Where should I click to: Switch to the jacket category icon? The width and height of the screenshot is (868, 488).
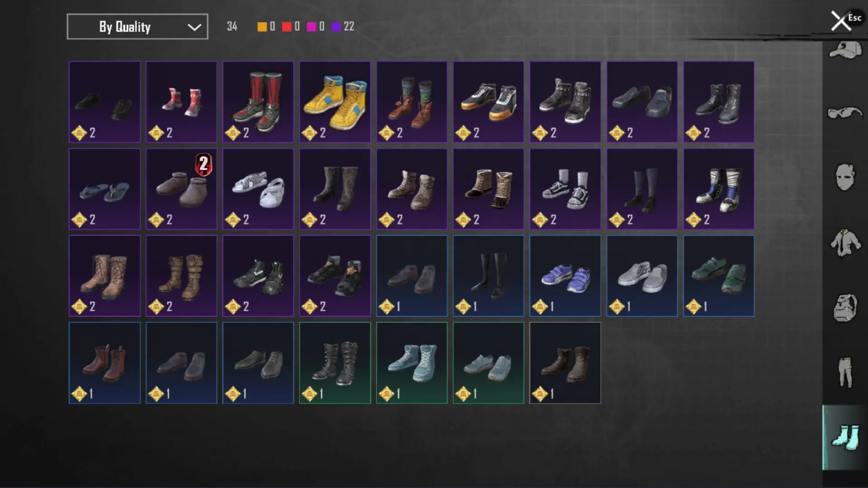[x=844, y=243]
